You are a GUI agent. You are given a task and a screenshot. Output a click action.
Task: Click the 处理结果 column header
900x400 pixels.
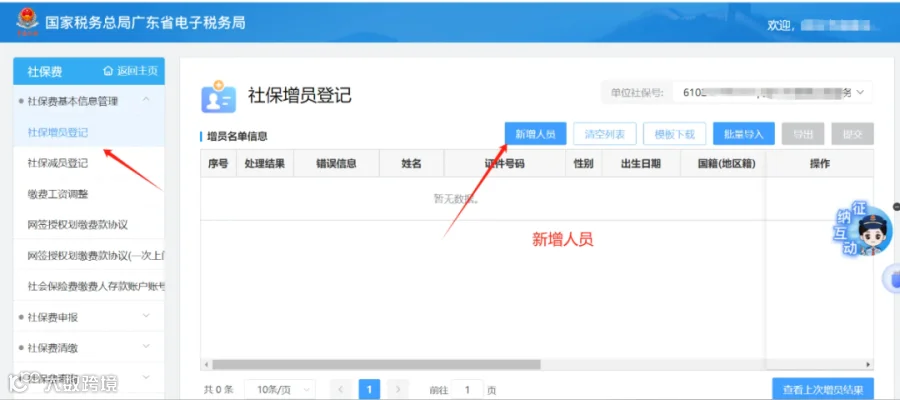265,164
